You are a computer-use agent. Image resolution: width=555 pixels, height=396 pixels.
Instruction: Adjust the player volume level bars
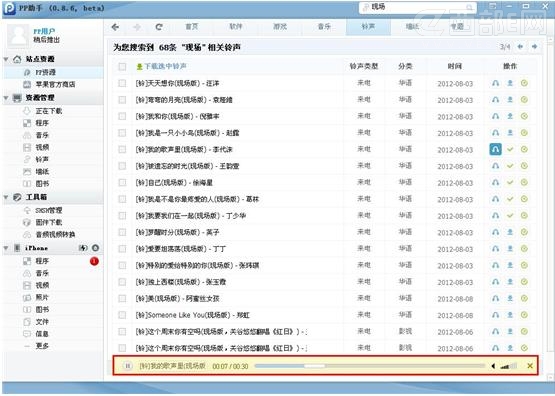(508, 366)
